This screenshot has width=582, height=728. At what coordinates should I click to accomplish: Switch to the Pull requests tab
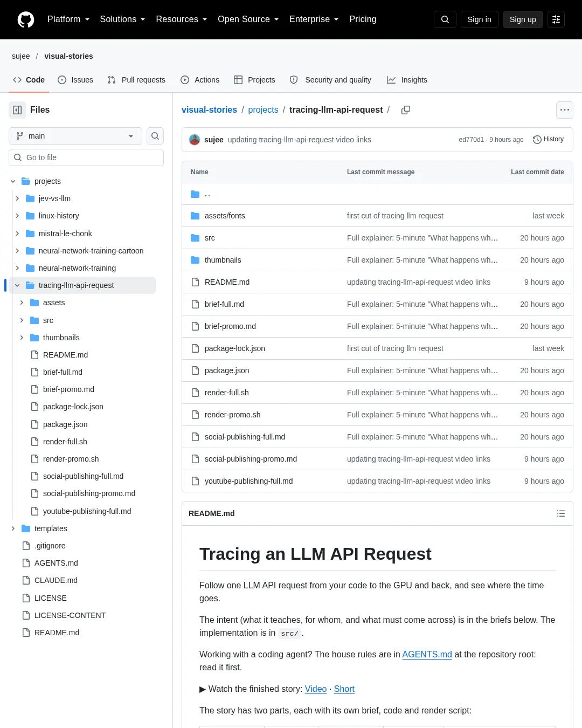(x=136, y=80)
